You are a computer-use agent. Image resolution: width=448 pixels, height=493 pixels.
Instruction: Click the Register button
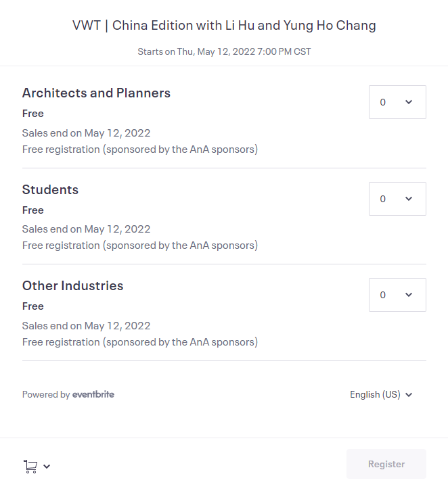point(386,464)
